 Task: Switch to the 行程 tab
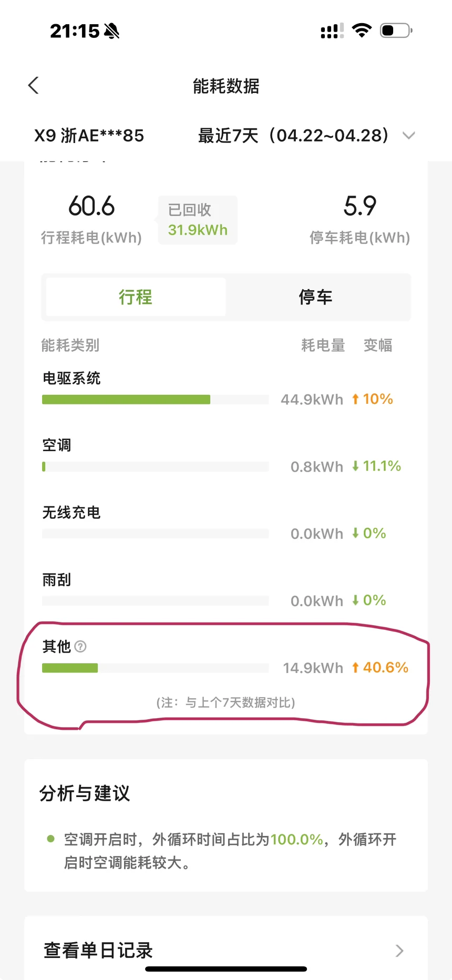(x=136, y=297)
